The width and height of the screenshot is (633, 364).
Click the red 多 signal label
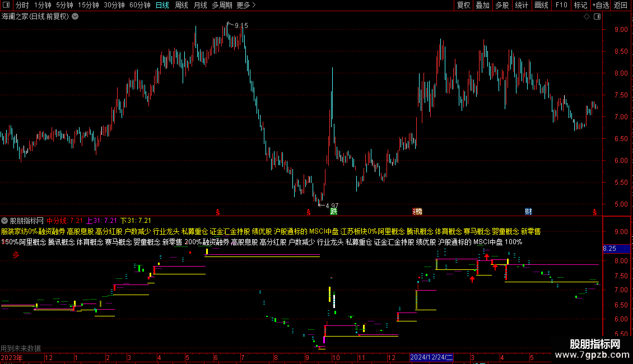(x=16, y=255)
